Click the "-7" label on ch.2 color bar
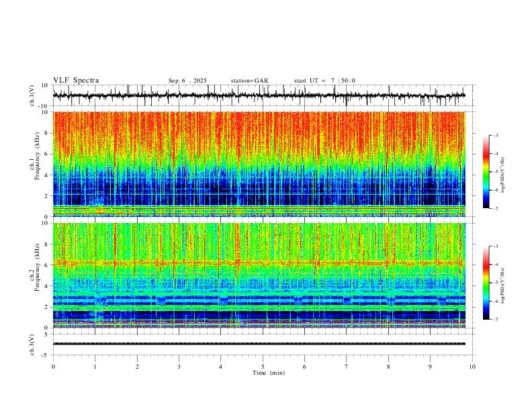Image resolution: width=532 pixels, height=411 pixels. [x=495, y=320]
